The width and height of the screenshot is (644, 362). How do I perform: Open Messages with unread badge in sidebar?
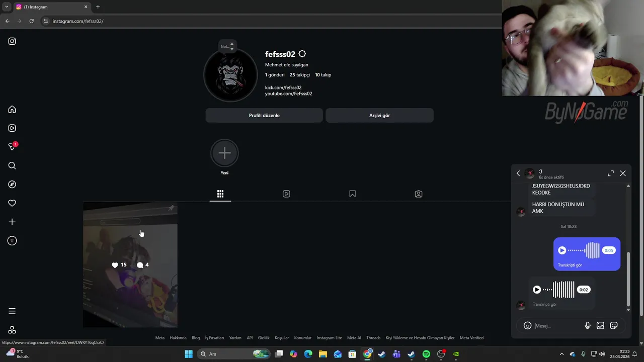point(13,147)
